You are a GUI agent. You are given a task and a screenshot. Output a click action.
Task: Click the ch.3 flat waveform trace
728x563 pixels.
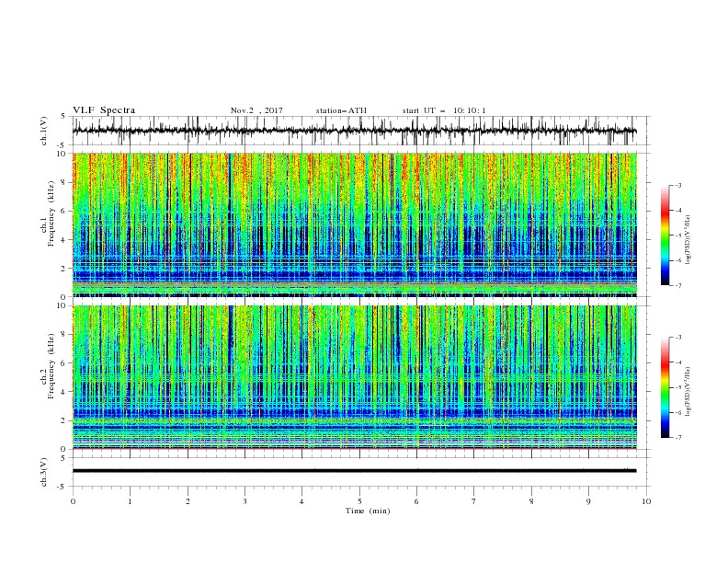(354, 471)
